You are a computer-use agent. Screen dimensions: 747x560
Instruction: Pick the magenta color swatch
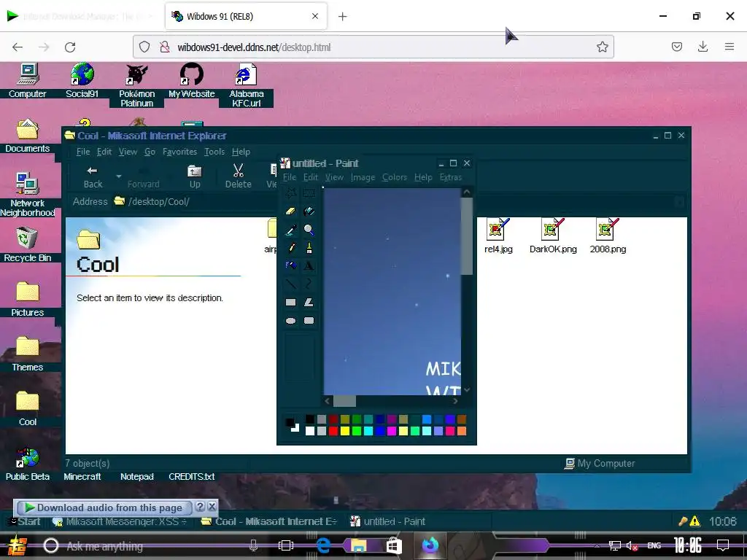(x=392, y=431)
